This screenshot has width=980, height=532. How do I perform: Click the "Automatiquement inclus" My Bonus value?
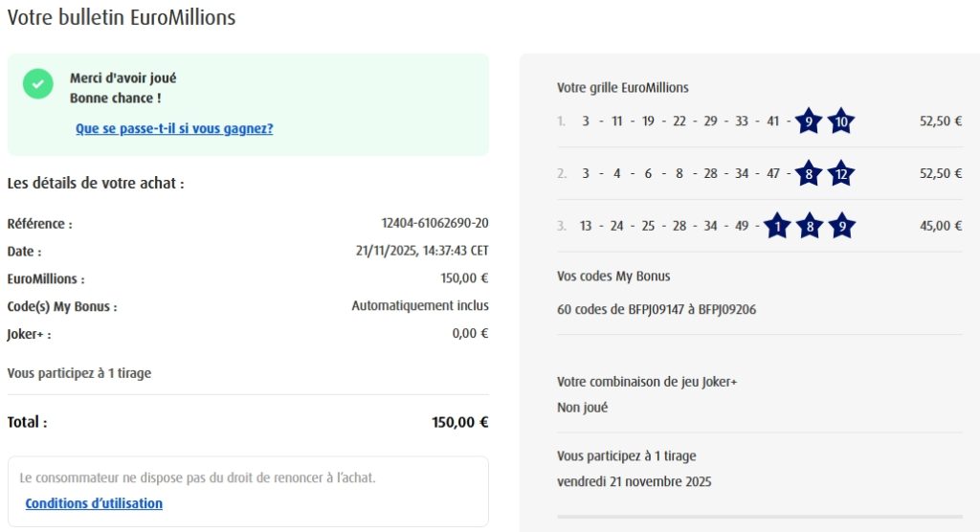pyautogui.click(x=420, y=306)
